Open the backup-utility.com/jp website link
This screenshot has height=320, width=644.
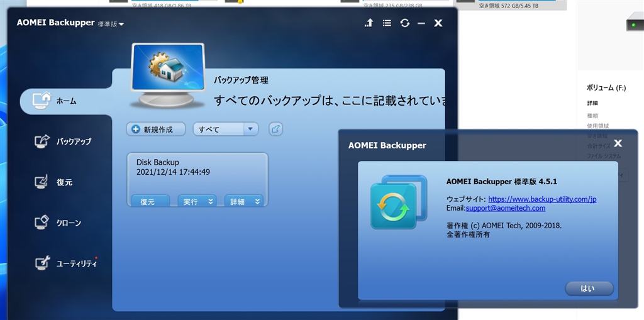[542, 199]
